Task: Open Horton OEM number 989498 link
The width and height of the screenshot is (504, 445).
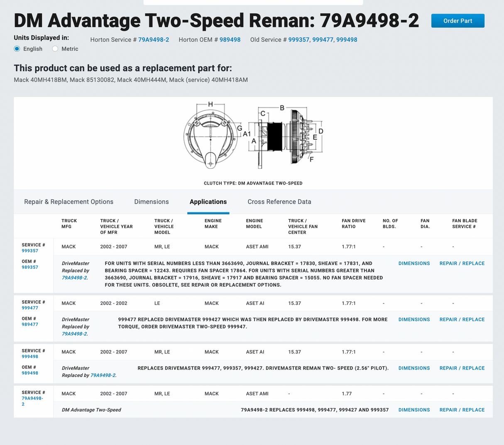Action: (230, 40)
